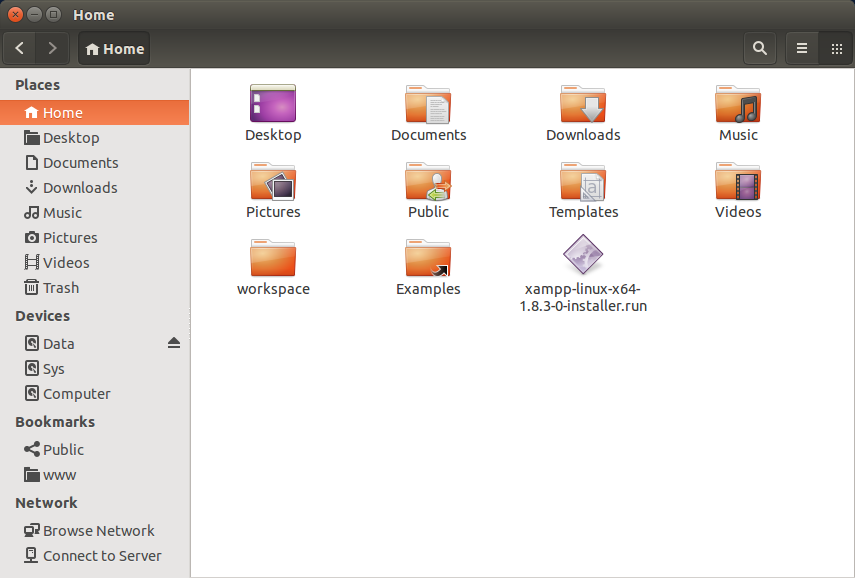The width and height of the screenshot is (855, 578).
Task: Select Documents in the Places sidebar
Action: [x=80, y=163]
